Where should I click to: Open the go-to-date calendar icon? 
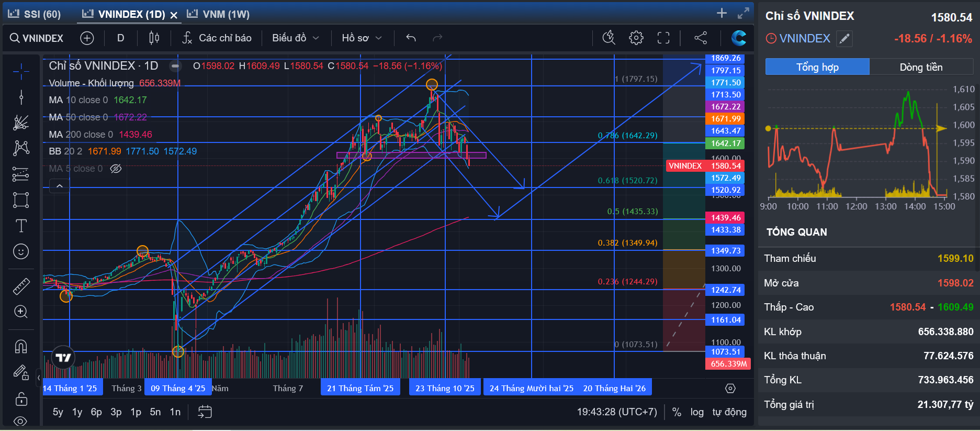205,412
